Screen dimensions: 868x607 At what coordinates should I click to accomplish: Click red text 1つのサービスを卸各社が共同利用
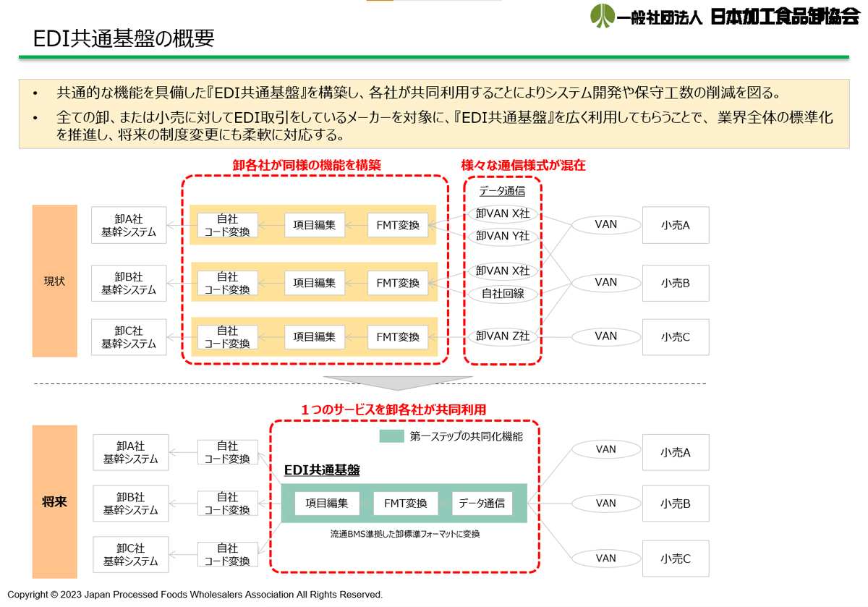[393, 409]
